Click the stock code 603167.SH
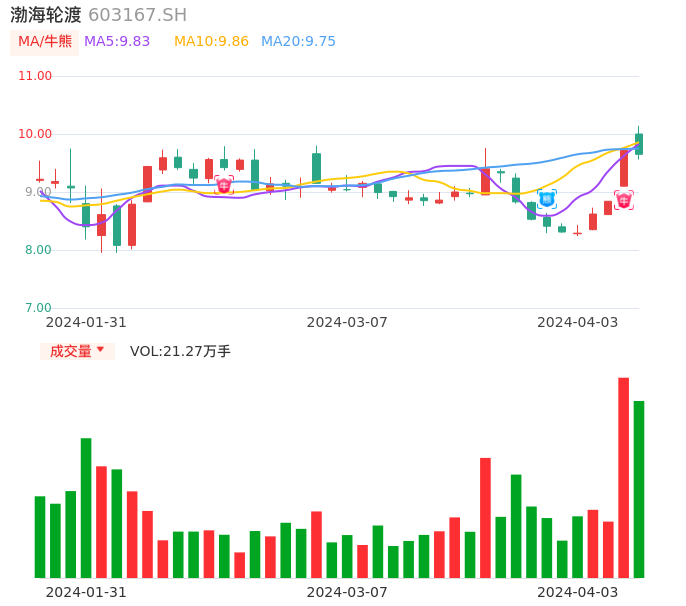The width and height of the screenshot is (686, 606). [x=137, y=15]
